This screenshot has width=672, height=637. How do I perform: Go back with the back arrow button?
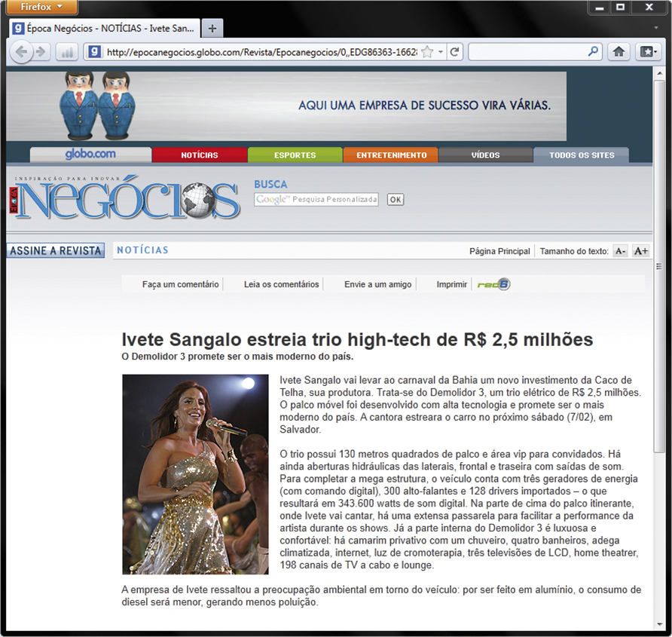[21, 52]
